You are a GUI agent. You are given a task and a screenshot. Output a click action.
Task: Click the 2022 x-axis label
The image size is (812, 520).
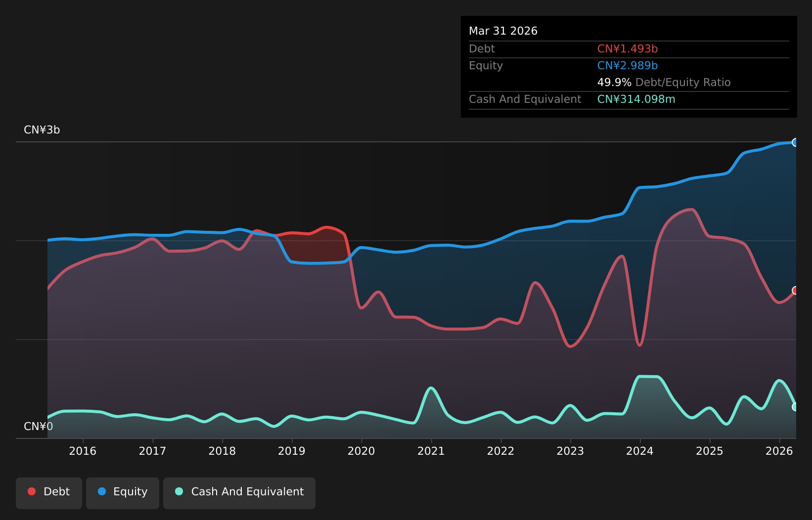(501, 451)
